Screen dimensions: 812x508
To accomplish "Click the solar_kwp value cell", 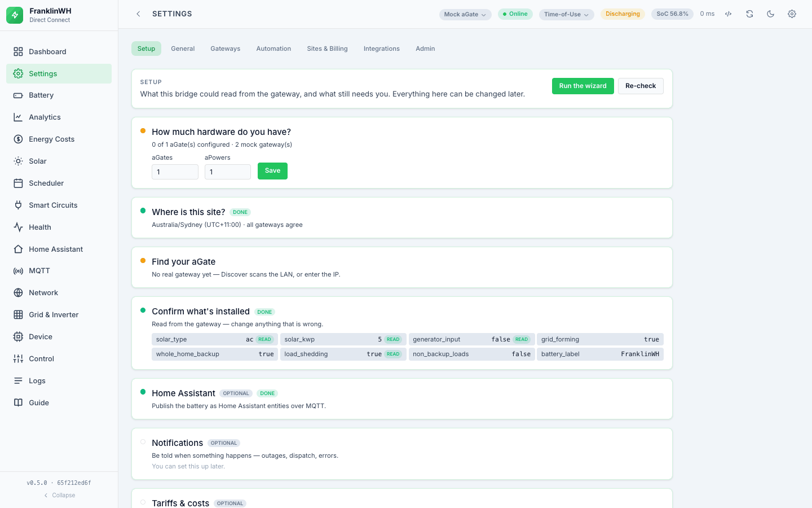I will tap(343, 339).
